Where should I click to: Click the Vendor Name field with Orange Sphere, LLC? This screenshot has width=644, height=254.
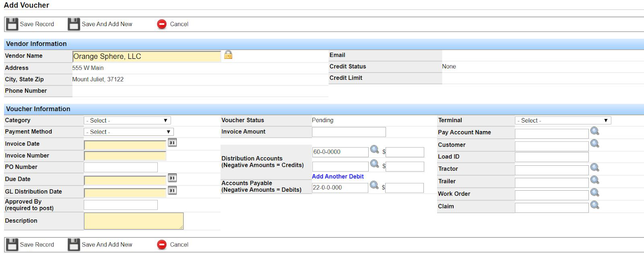pos(147,56)
